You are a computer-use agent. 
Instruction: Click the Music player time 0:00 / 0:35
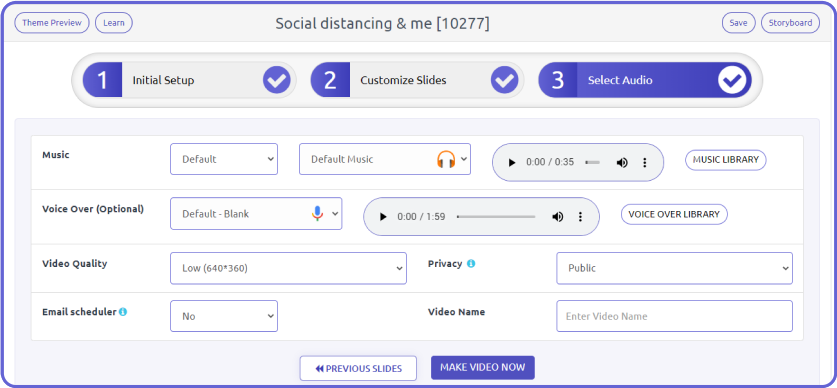pos(550,162)
